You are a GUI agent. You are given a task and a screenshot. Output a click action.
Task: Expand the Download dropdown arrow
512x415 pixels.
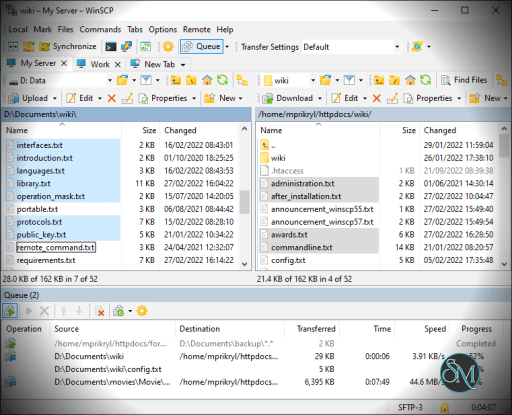320,99
